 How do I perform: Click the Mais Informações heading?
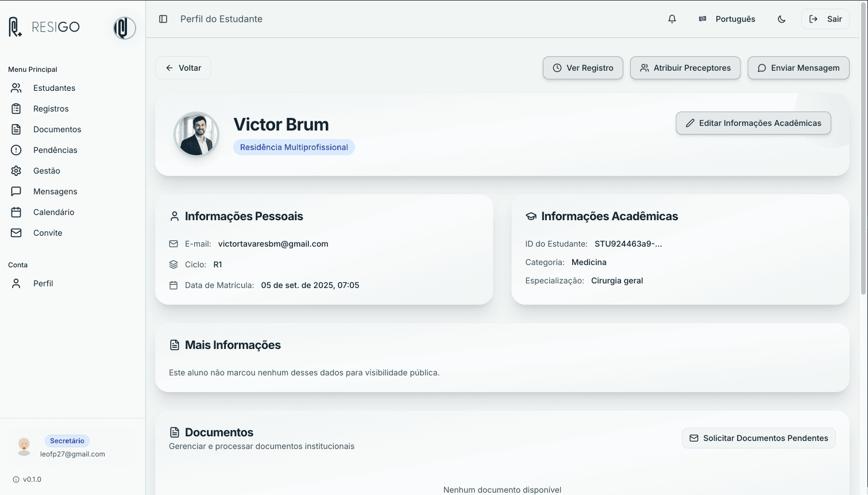click(233, 345)
